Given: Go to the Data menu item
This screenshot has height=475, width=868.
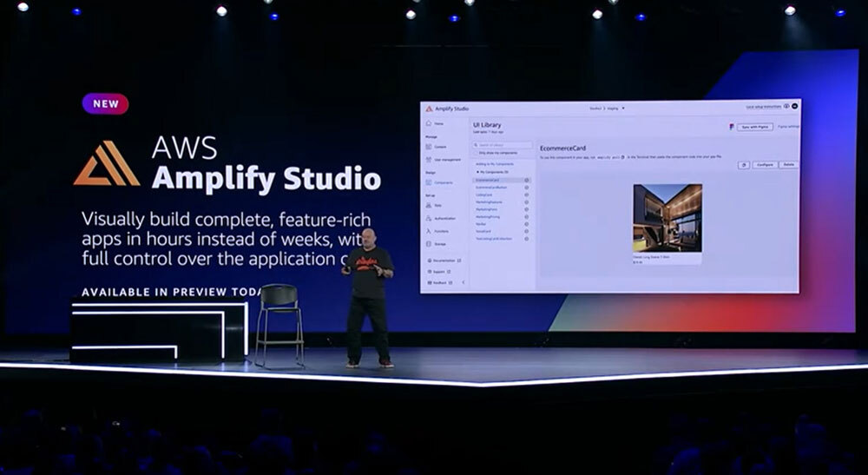Looking at the screenshot, I should [x=437, y=206].
